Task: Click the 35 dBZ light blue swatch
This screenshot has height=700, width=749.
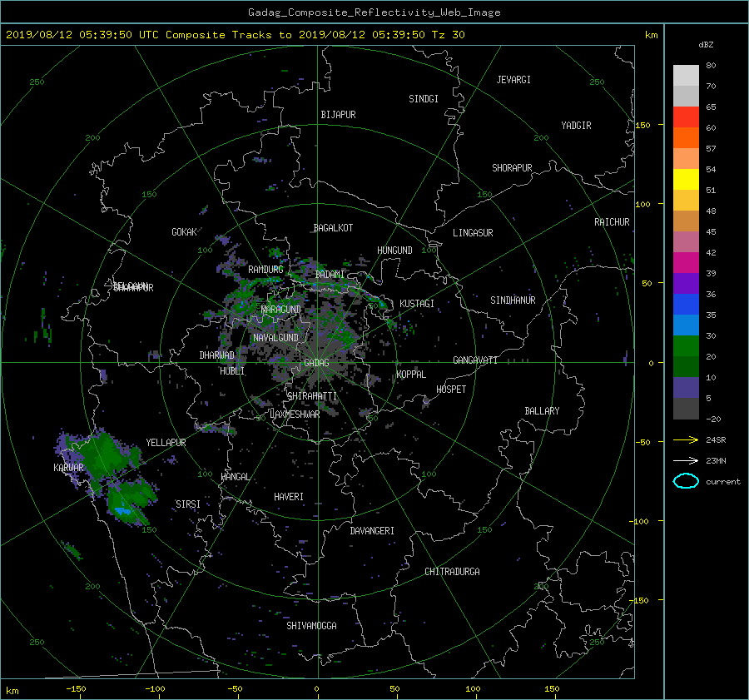Action: click(x=686, y=325)
